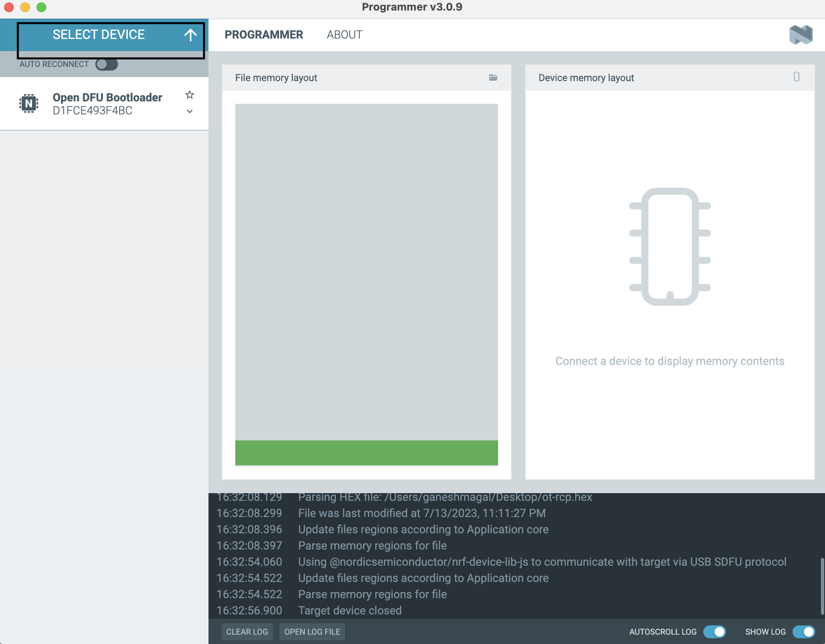The width and height of the screenshot is (825, 644).
Task: Click the USB SDFU protocol log line
Action: (x=542, y=562)
